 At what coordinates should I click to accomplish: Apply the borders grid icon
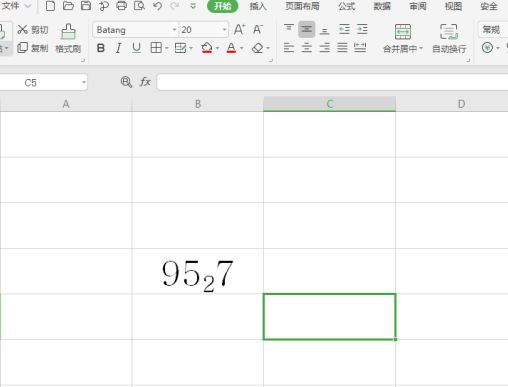click(156, 48)
